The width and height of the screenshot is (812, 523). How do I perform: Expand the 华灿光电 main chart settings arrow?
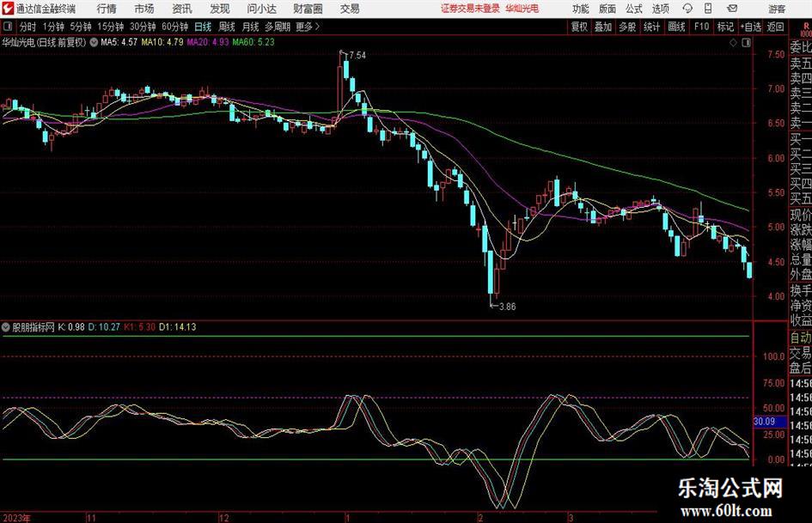94,42
